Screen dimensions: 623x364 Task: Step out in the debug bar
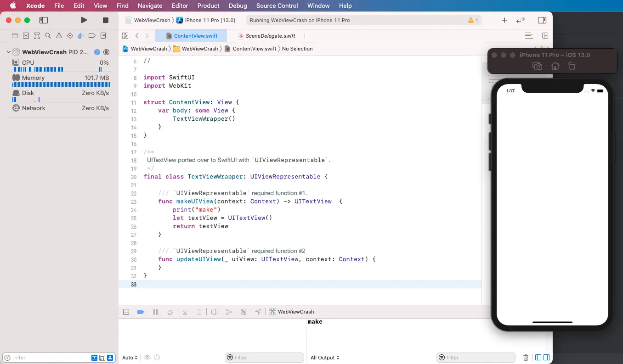coord(199,312)
